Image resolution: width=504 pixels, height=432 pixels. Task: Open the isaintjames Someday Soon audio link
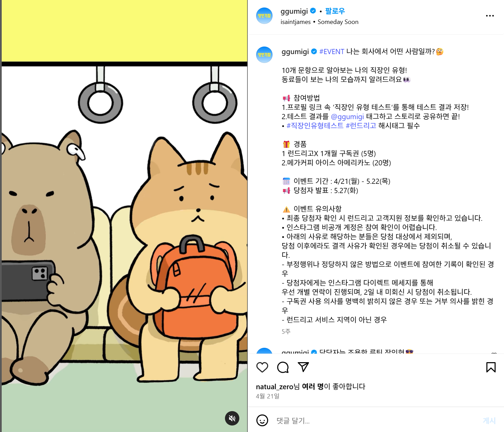[x=319, y=22]
